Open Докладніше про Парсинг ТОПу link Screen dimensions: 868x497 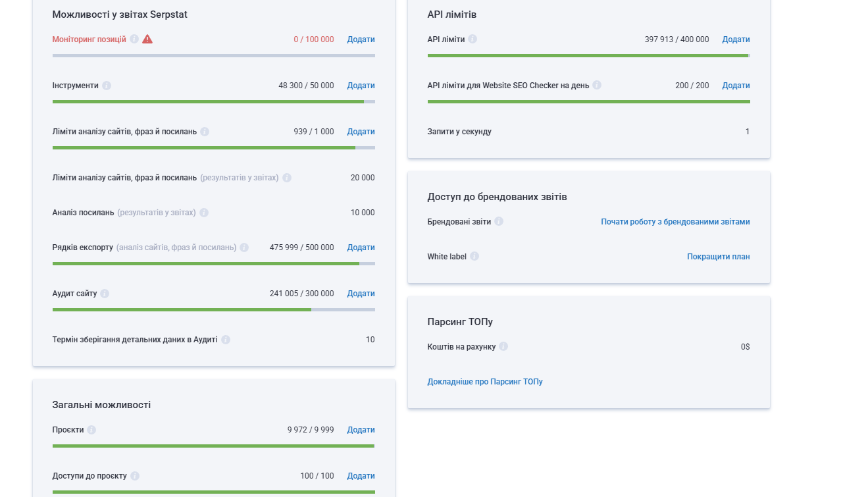[485, 382]
